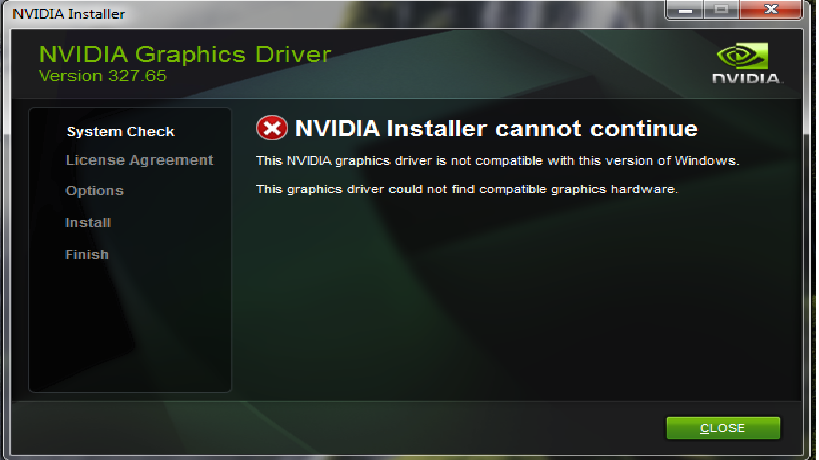Click the Version 327.65 label
The image size is (819, 460).
pos(102,76)
